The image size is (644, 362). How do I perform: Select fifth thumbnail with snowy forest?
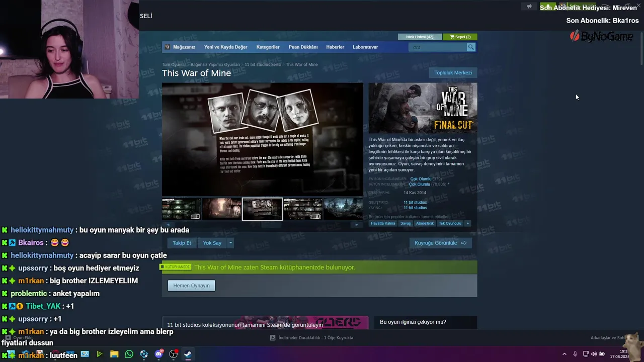[343, 209]
